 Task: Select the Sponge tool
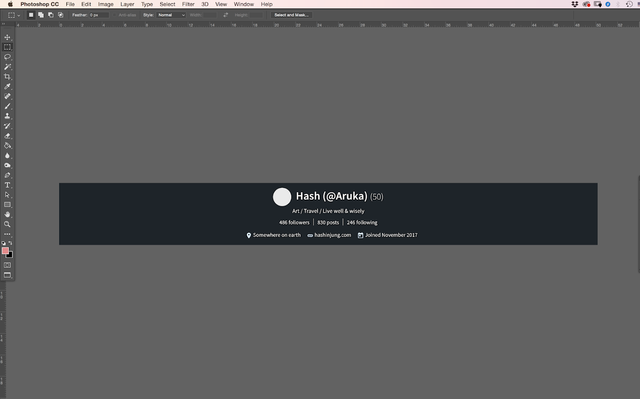(x=7, y=165)
